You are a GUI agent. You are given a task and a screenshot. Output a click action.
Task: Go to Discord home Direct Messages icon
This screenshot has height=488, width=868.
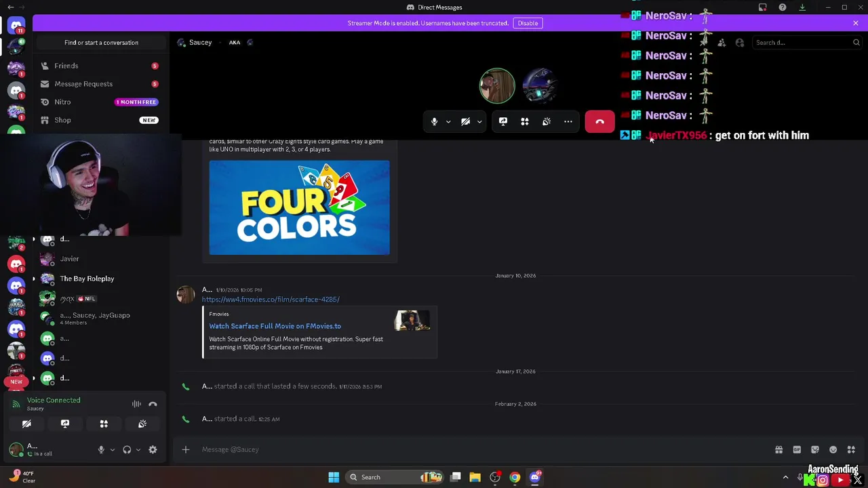click(16, 25)
